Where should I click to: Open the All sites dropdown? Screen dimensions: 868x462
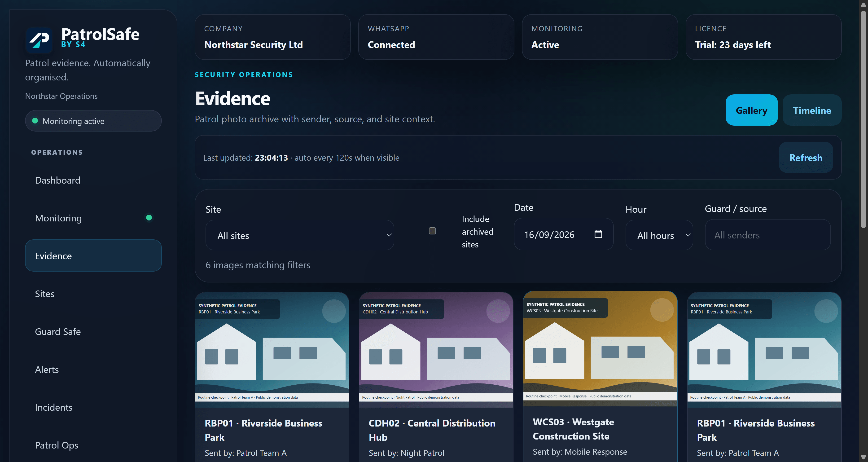[300, 235]
